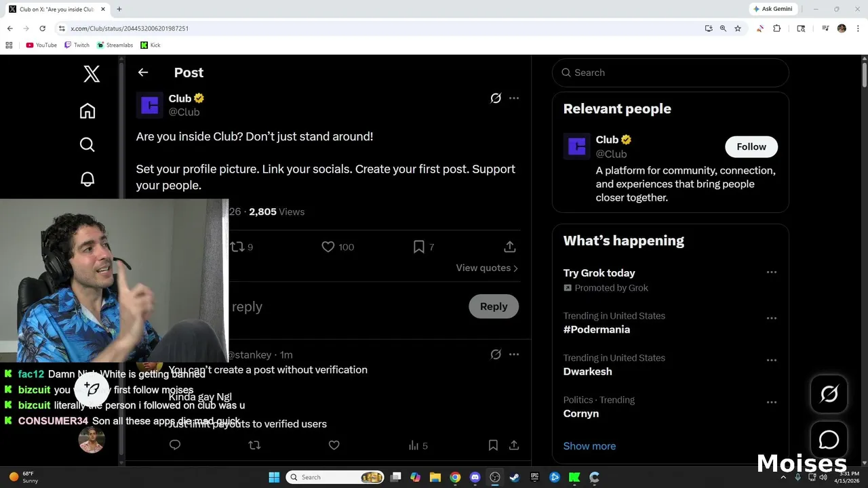Image resolution: width=868 pixels, height=488 pixels.
Task: Open Windows Start menu
Action: point(274,477)
